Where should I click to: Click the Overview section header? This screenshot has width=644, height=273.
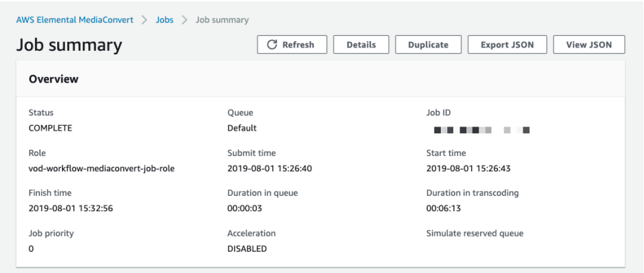point(54,79)
